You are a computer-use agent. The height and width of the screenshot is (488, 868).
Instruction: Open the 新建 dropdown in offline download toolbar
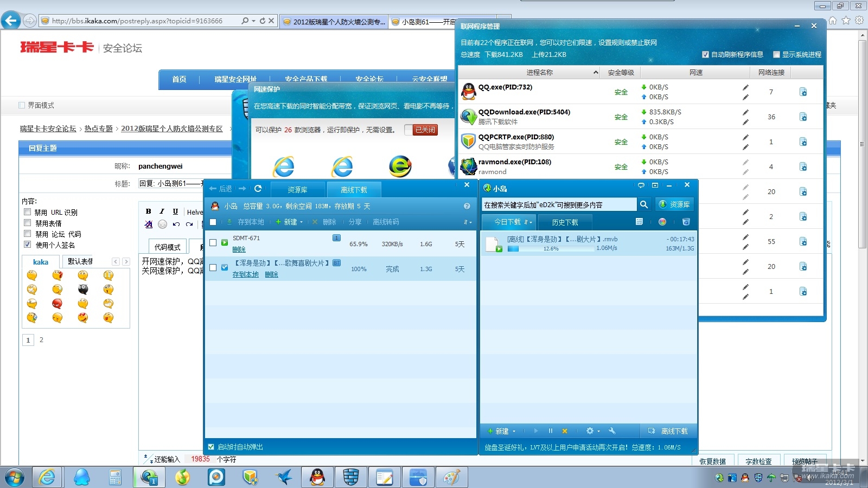pos(290,222)
